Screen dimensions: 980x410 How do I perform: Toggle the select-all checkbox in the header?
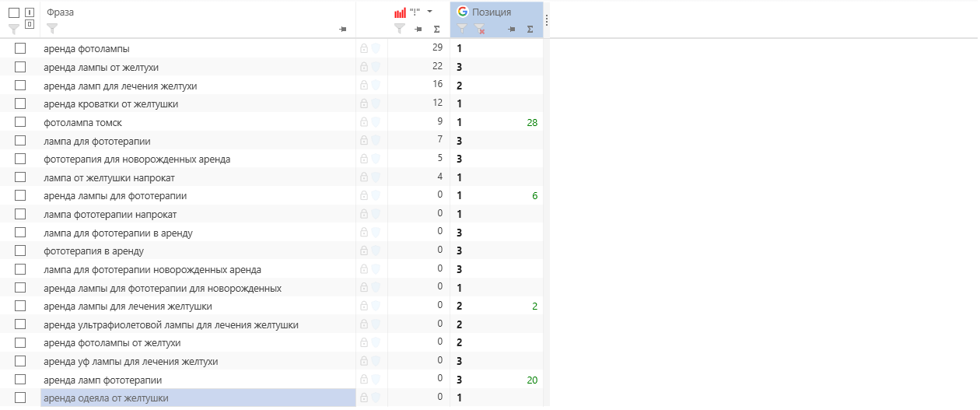tap(14, 12)
